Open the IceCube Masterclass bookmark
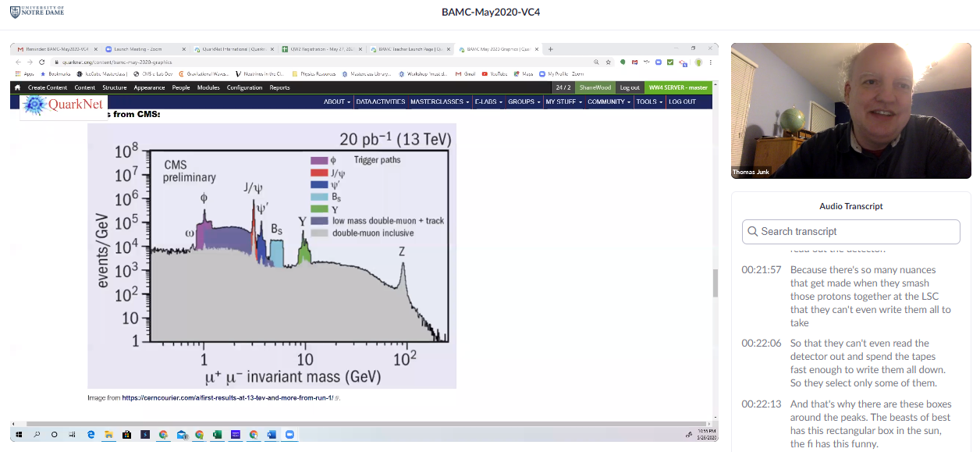 (x=102, y=74)
